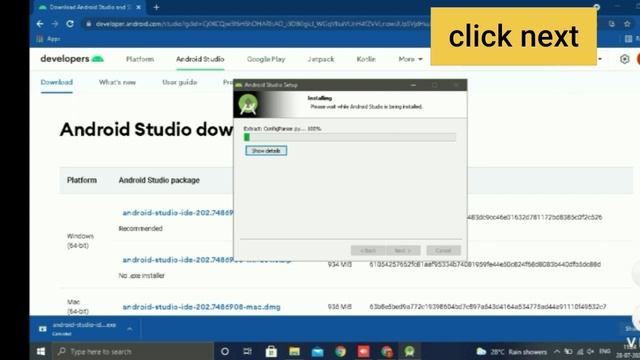Click the reading list icon beside the bookmarks bar
This screenshot has height=360, width=640.
pos(629,39)
